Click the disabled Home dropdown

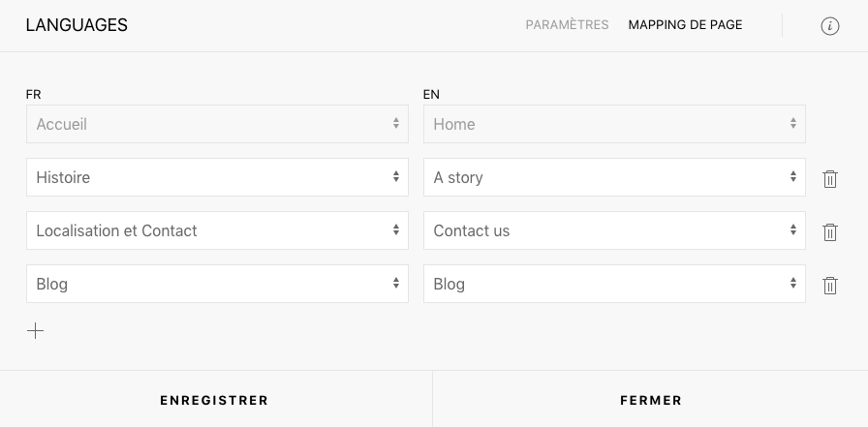[614, 124]
